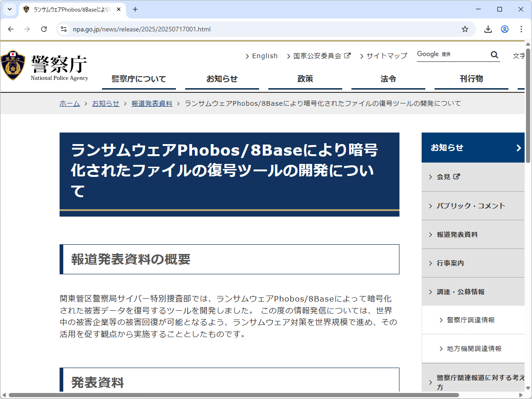Open the English version of the site
Image resolution: width=532 pixels, height=399 pixels.
tap(264, 55)
